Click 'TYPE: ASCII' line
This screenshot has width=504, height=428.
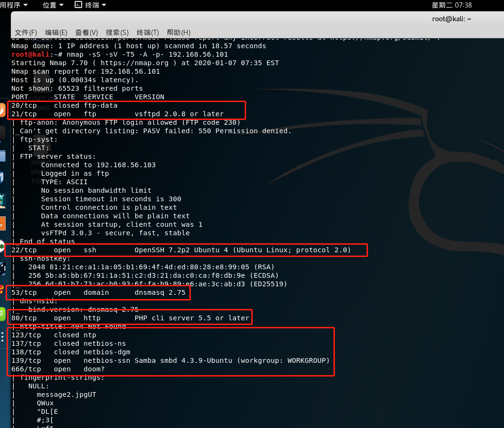[x=64, y=182]
